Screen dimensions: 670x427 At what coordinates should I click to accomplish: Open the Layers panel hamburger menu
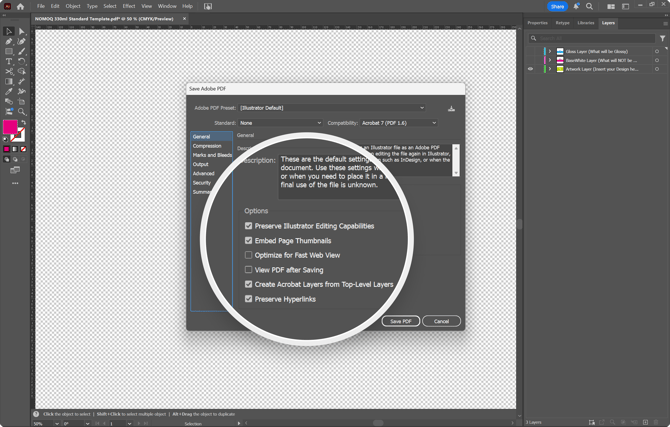665,23
